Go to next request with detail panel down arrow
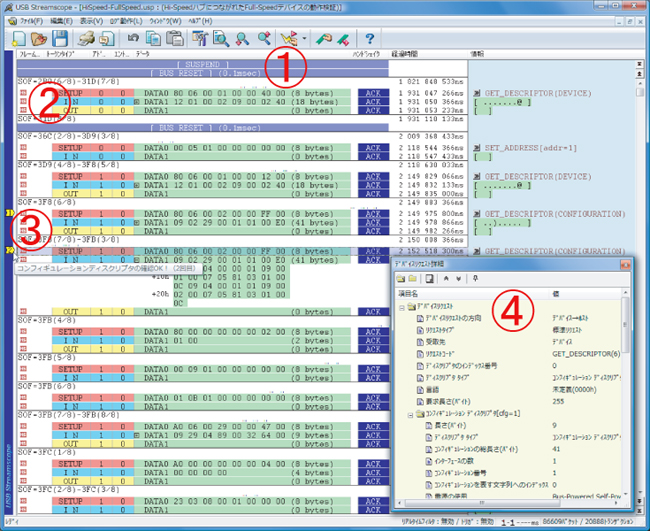The image size is (650, 531). click(458, 279)
